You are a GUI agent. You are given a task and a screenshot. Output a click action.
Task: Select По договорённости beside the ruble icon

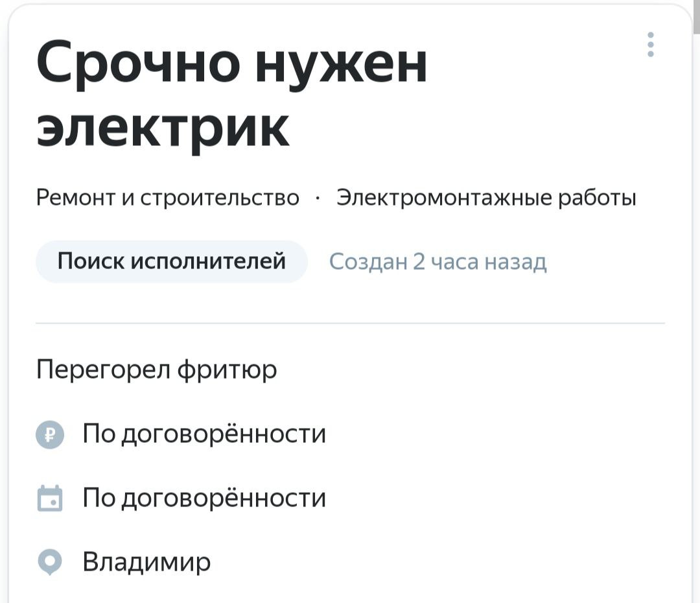pyautogui.click(x=204, y=434)
